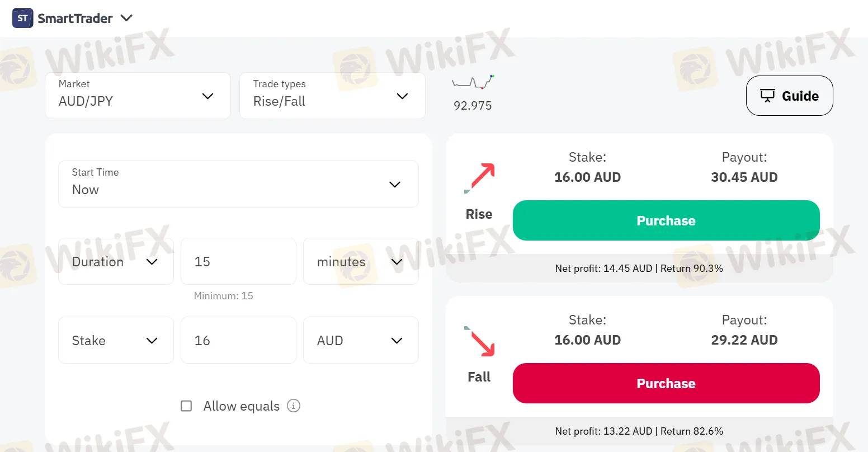Open the Market AUD/JPY dropdown
The height and width of the screenshot is (452, 868).
pos(138,96)
